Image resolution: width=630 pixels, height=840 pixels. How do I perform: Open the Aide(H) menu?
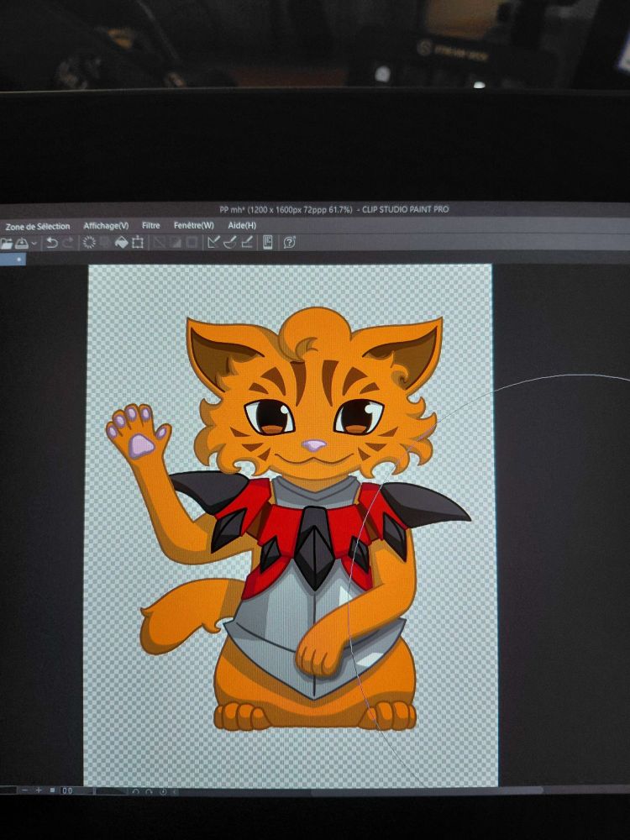242,225
